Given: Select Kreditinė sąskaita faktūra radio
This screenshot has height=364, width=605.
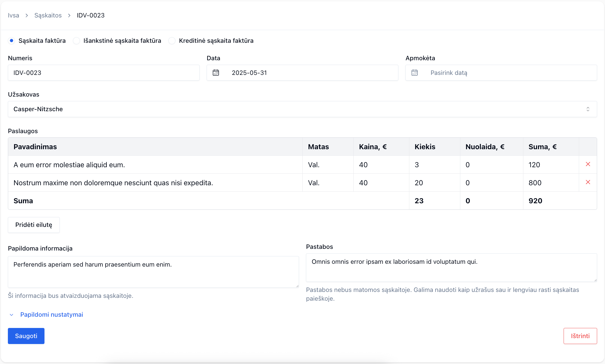Looking at the screenshot, I should [x=172, y=41].
